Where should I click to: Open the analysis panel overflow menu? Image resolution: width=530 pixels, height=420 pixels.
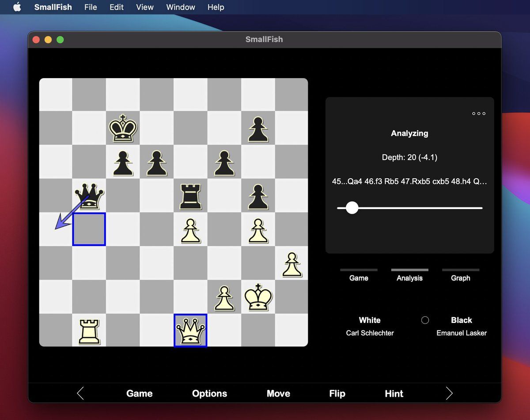point(478,113)
